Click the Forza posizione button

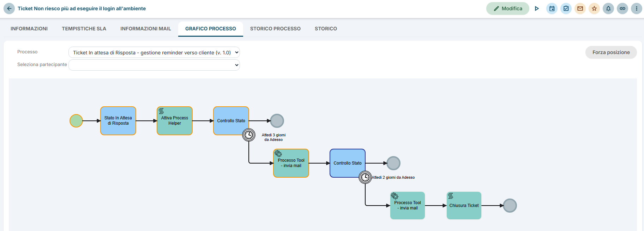click(x=611, y=52)
